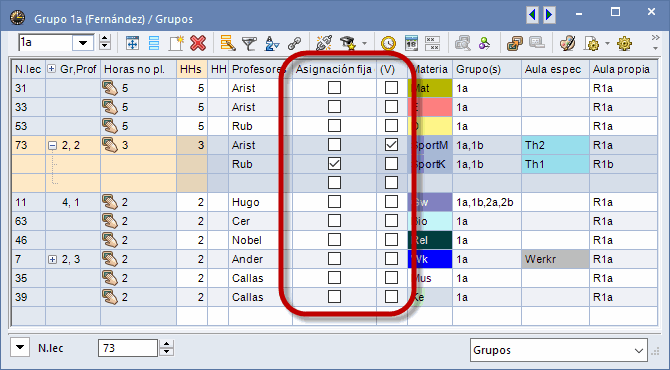
Task: Uncheck Asignación fija in Rub SportK row
Action: click(334, 164)
